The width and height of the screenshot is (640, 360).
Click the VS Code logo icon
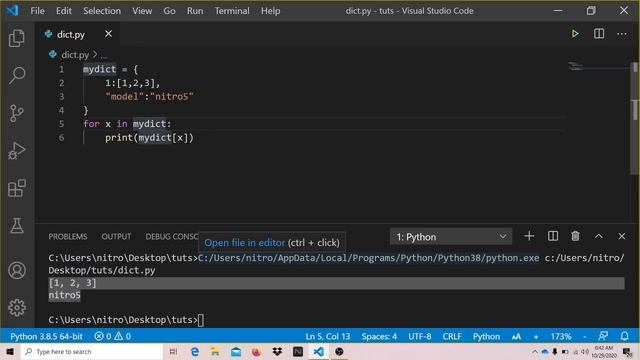12,10
